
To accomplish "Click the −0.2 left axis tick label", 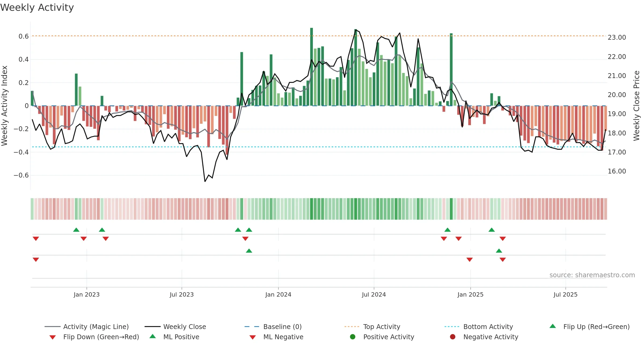I will tap(21, 129).
